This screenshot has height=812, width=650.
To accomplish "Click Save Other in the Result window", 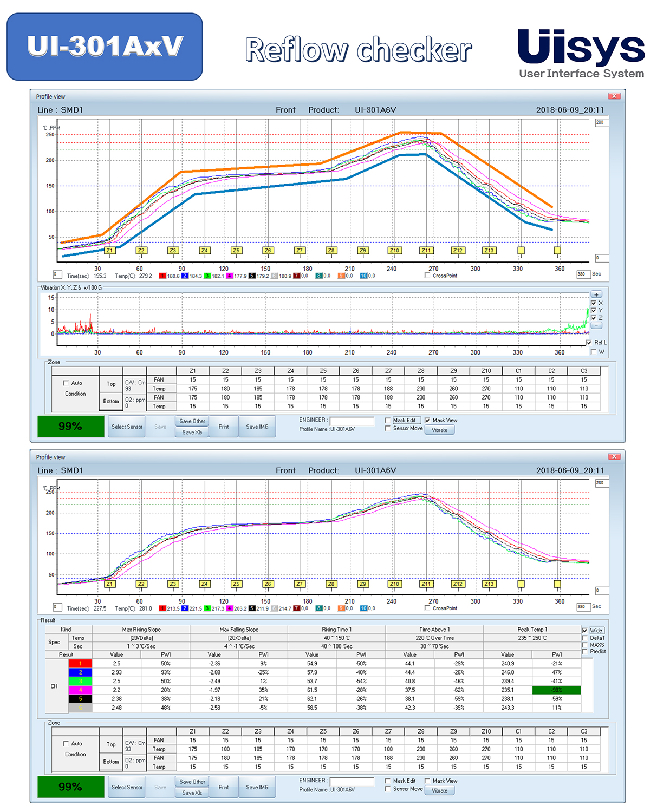I will (x=192, y=781).
